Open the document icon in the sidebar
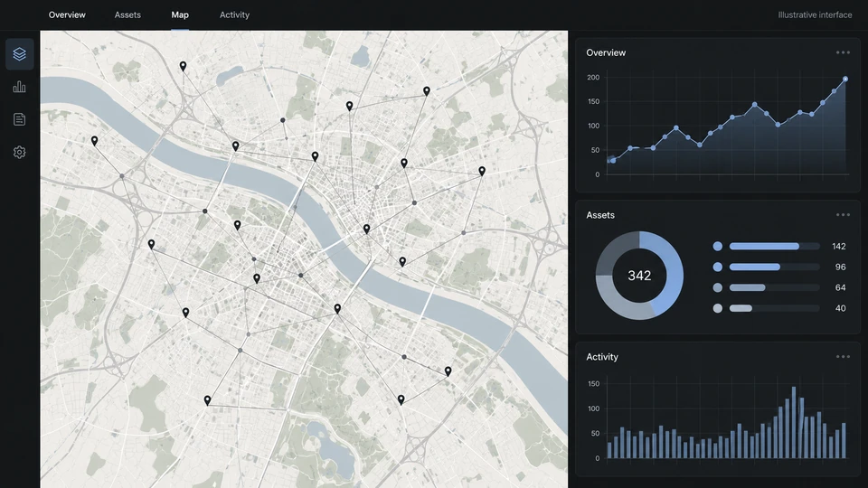 click(x=19, y=119)
